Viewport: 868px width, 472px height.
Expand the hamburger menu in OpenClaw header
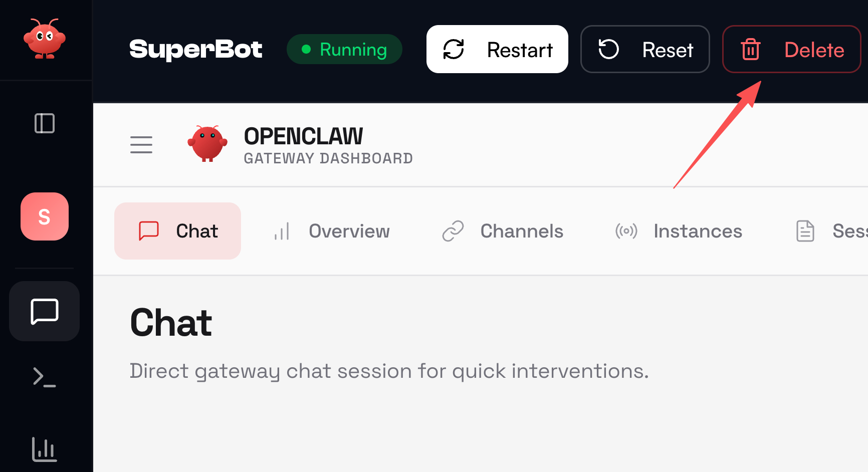tap(141, 145)
